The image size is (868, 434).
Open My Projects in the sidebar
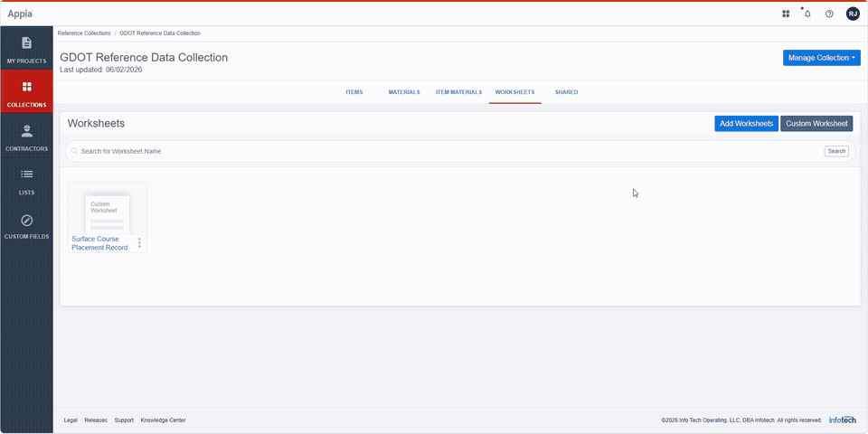(x=26, y=49)
